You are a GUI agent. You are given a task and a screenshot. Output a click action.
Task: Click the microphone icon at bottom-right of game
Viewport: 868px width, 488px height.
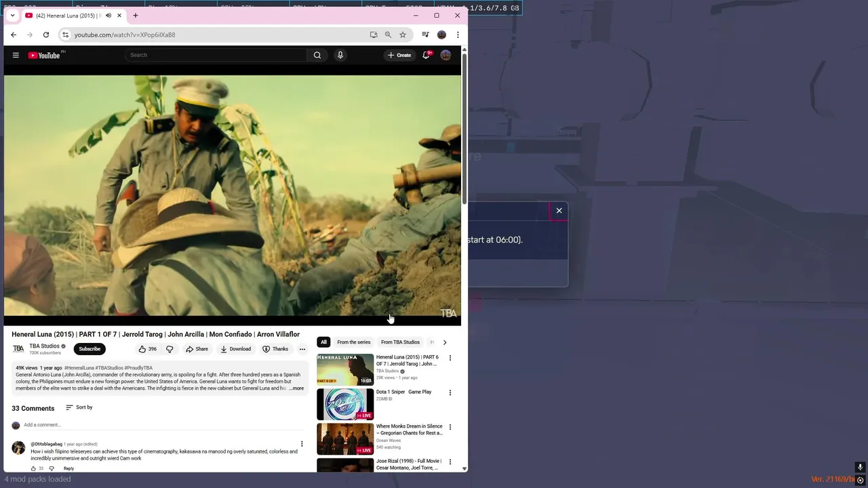860,467
